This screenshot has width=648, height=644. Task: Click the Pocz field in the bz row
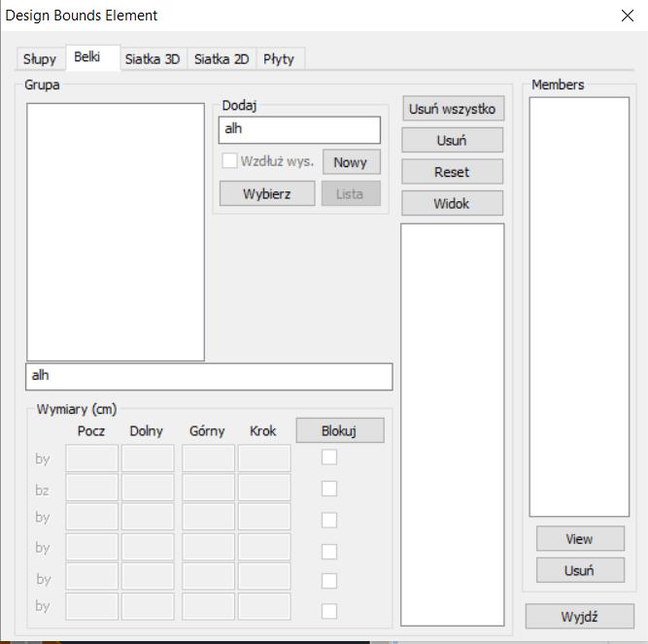pos(91,489)
